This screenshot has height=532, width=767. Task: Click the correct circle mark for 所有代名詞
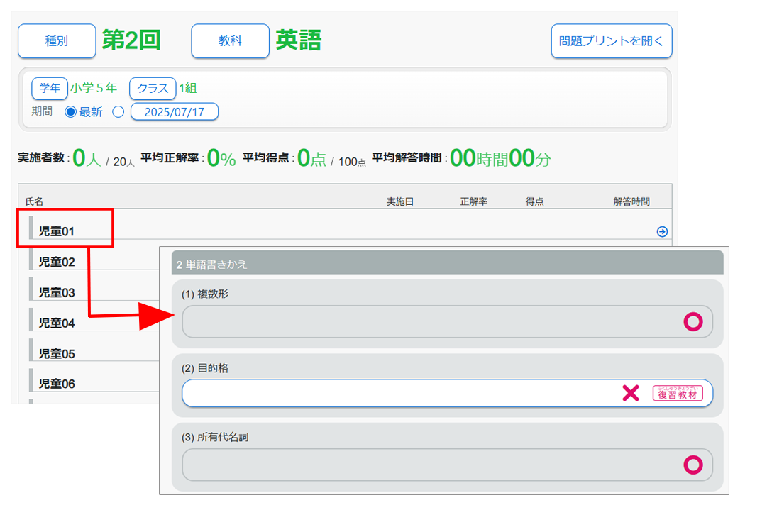[692, 465]
